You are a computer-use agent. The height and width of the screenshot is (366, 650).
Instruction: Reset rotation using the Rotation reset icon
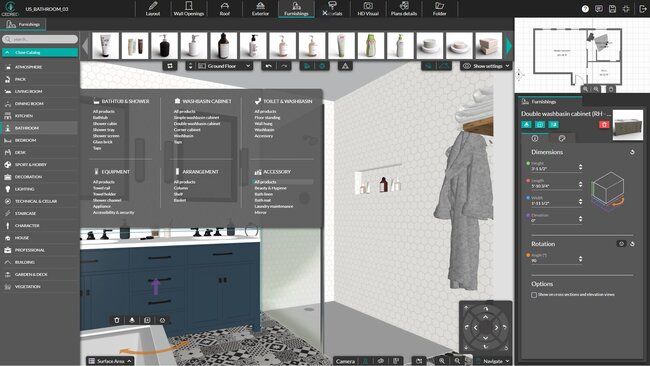(x=632, y=244)
